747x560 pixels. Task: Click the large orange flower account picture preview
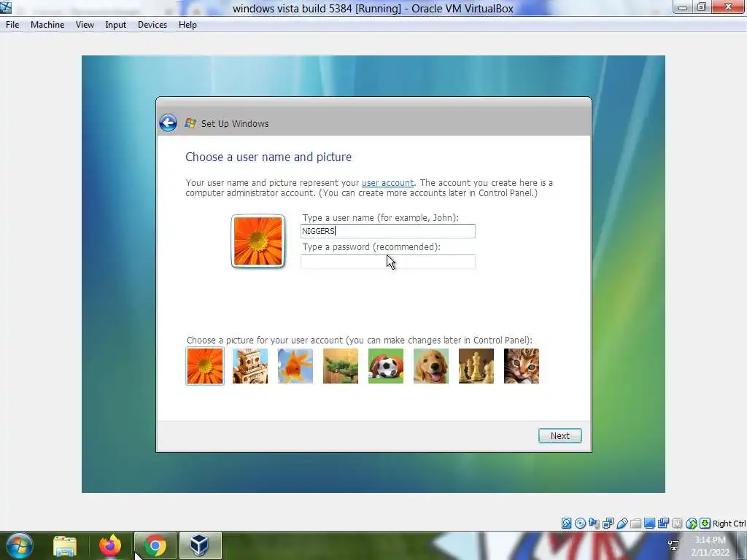pyautogui.click(x=258, y=241)
